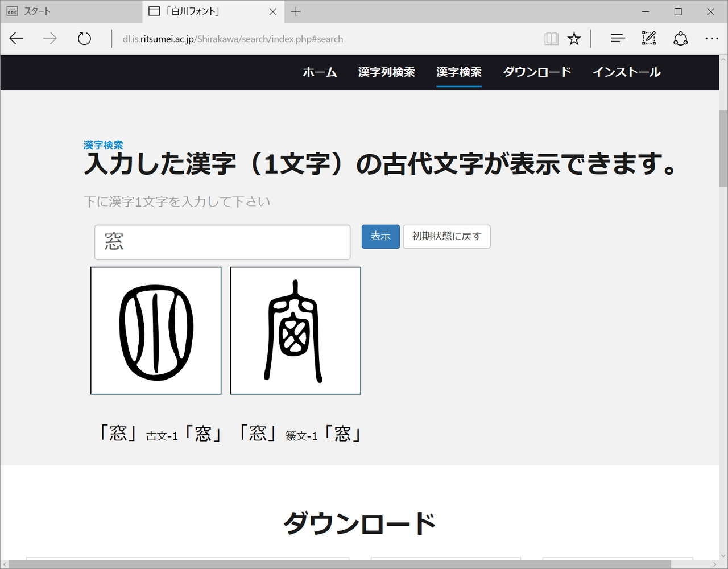View the first ancient character image
This screenshot has width=728, height=569.
point(156,331)
